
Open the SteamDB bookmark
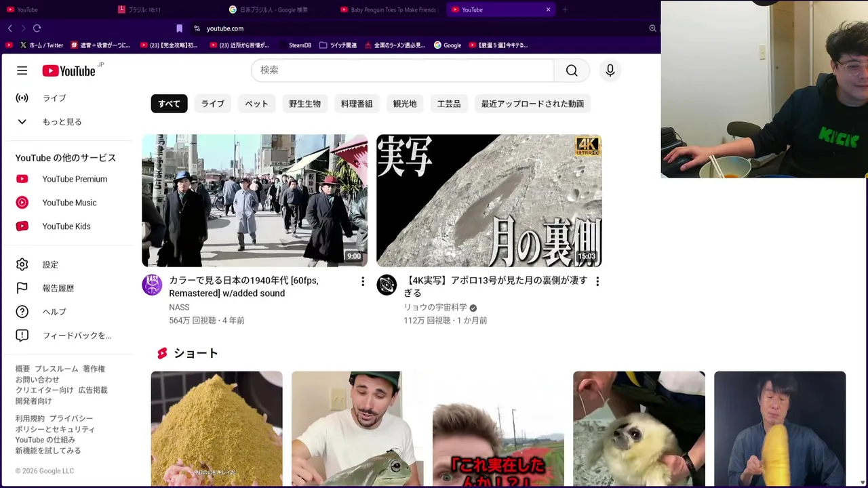(296, 45)
